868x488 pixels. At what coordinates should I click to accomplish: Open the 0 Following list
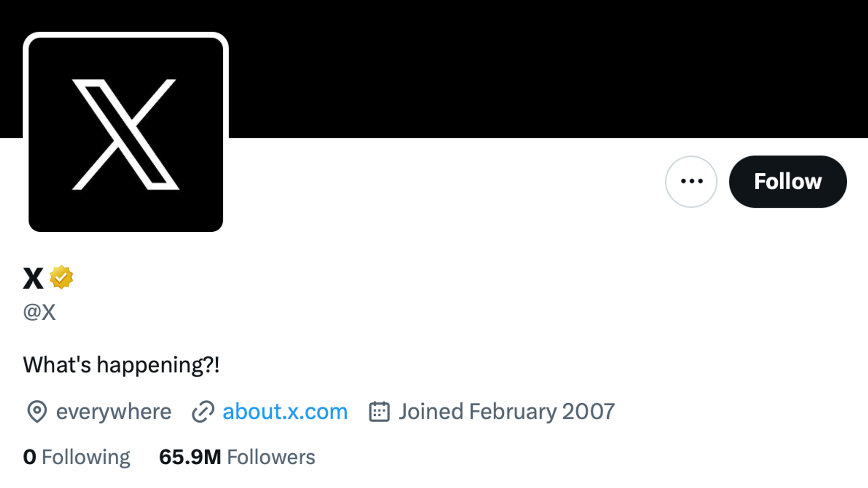click(78, 457)
